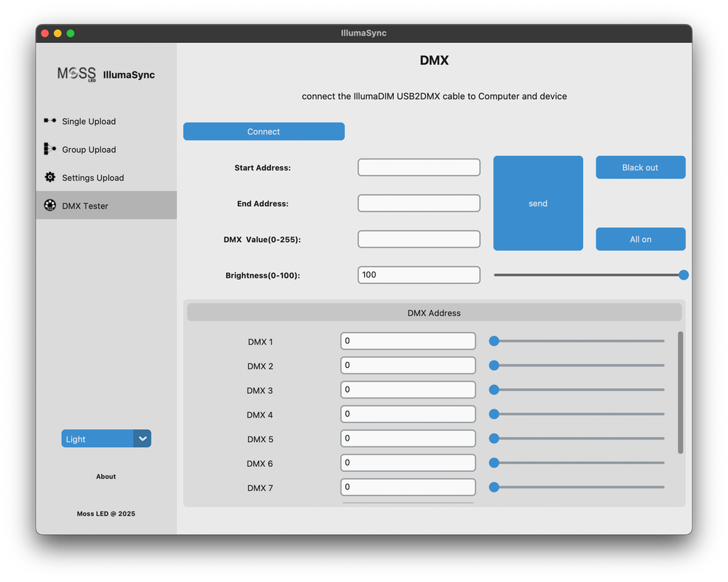Viewport: 728px width, 582px height.
Task: Click the Moss LED logo
Action: coord(76,74)
